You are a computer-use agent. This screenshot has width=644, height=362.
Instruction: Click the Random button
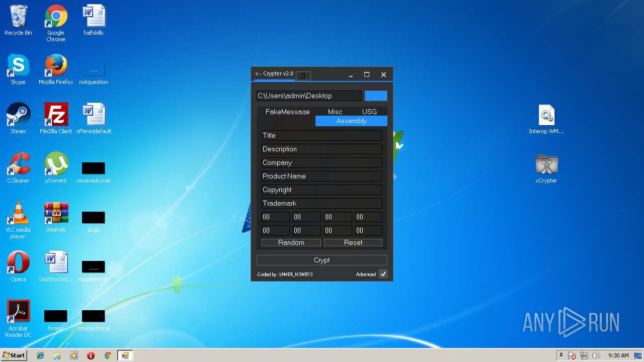tap(291, 242)
